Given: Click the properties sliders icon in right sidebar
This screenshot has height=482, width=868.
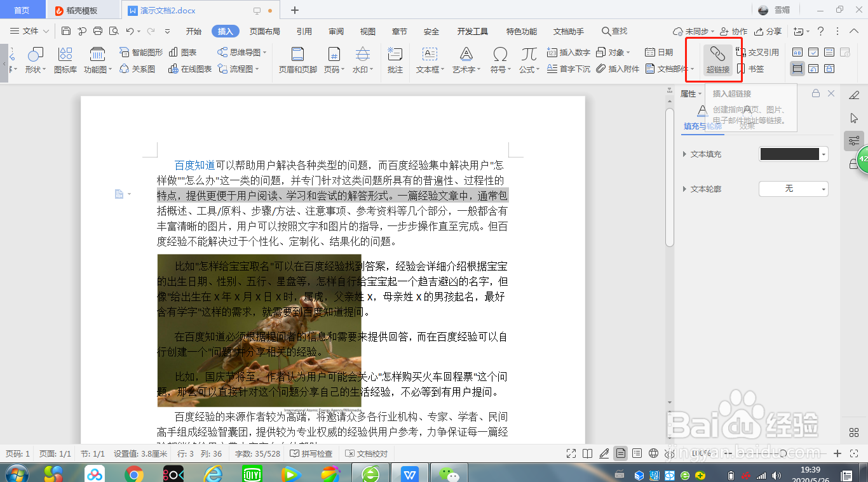Looking at the screenshot, I should tap(854, 141).
